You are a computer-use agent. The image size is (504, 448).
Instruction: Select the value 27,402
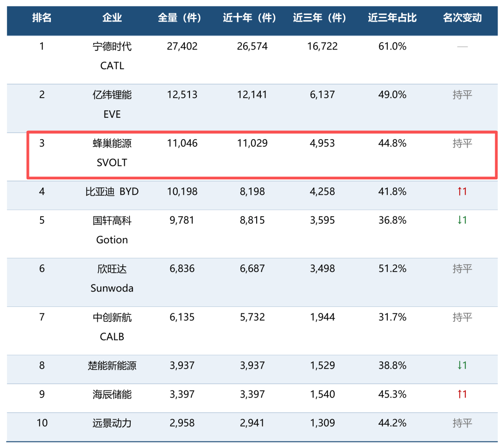(x=182, y=46)
